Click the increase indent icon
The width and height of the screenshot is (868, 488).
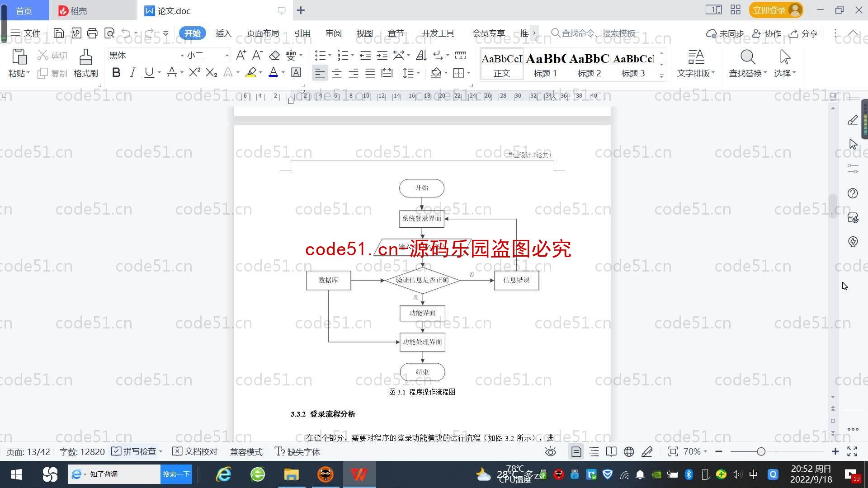click(x=382, y=56)
